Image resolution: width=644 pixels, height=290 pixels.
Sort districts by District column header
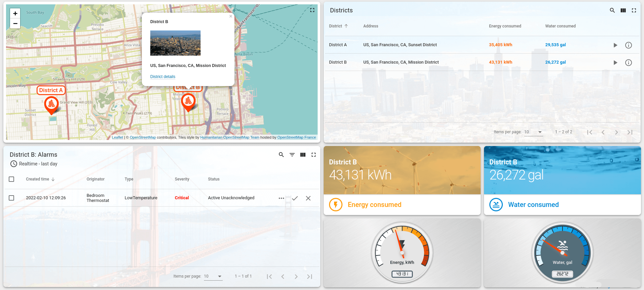335,26
